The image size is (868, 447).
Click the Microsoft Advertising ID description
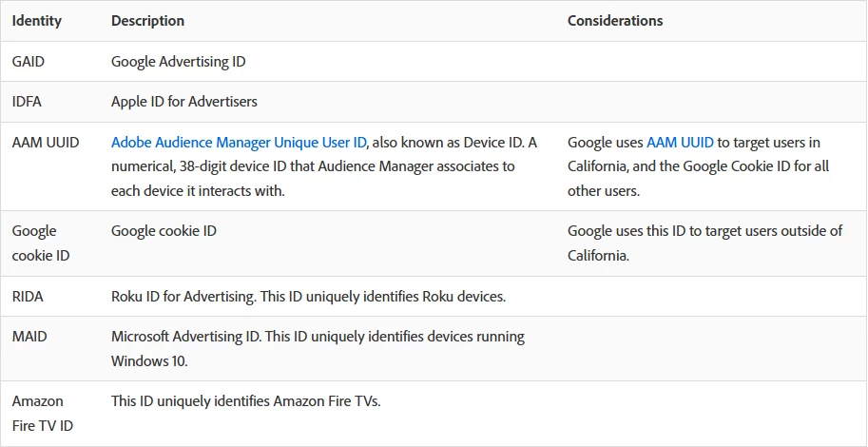coord(318,348)
